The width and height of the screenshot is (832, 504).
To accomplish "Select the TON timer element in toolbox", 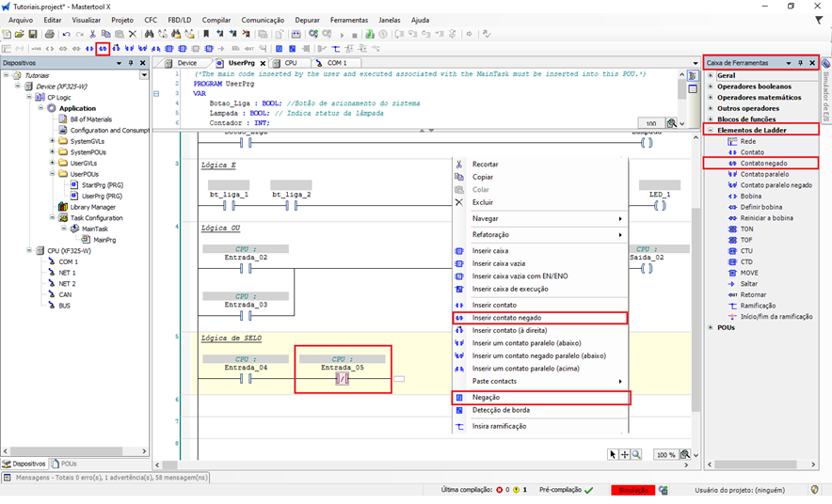I will pyautogui.click(x=745, y=228).
